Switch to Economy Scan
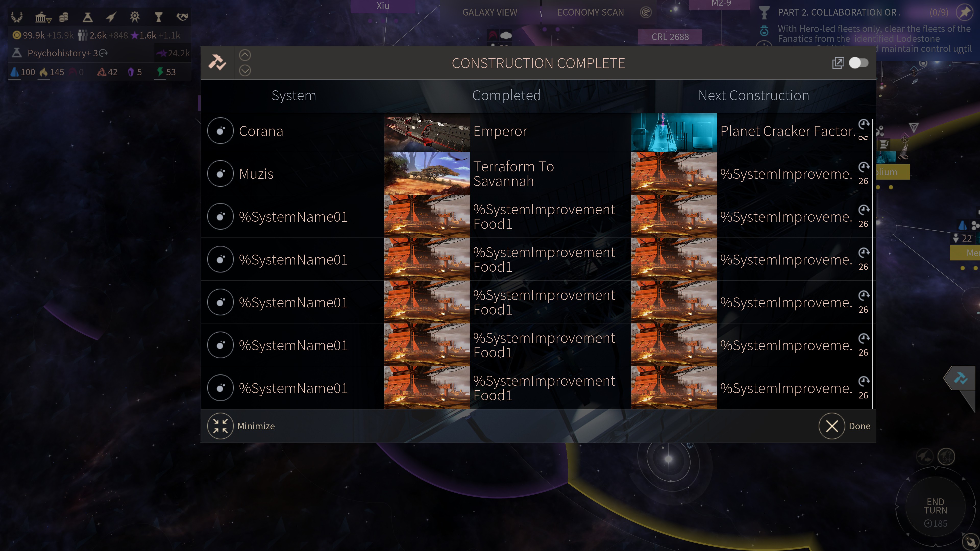The image size is (980, 551). [591, 12]
